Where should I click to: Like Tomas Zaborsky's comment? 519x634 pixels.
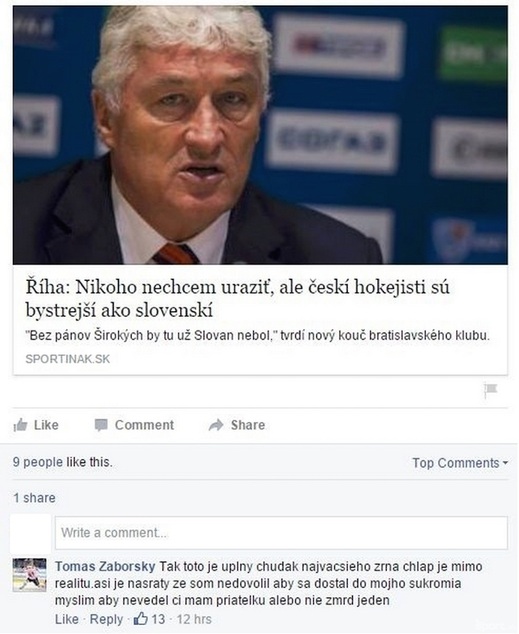coord(67,619)
